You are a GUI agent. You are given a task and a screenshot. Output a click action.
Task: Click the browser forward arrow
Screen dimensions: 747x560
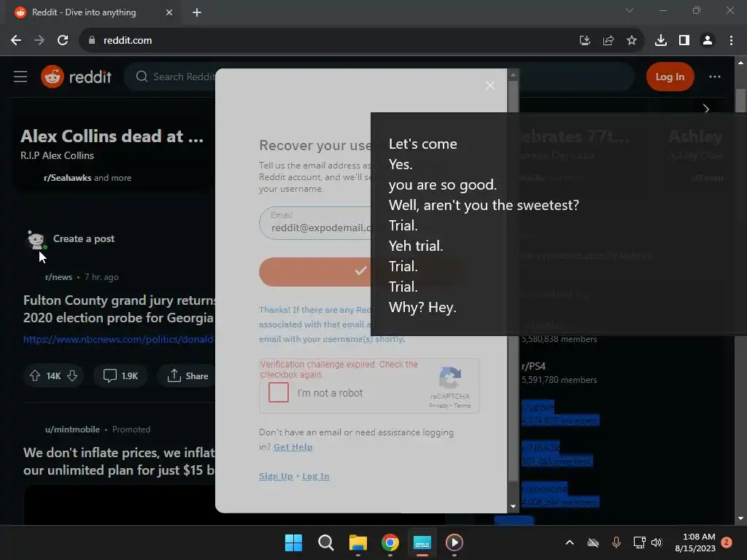[x=39, y=41]
